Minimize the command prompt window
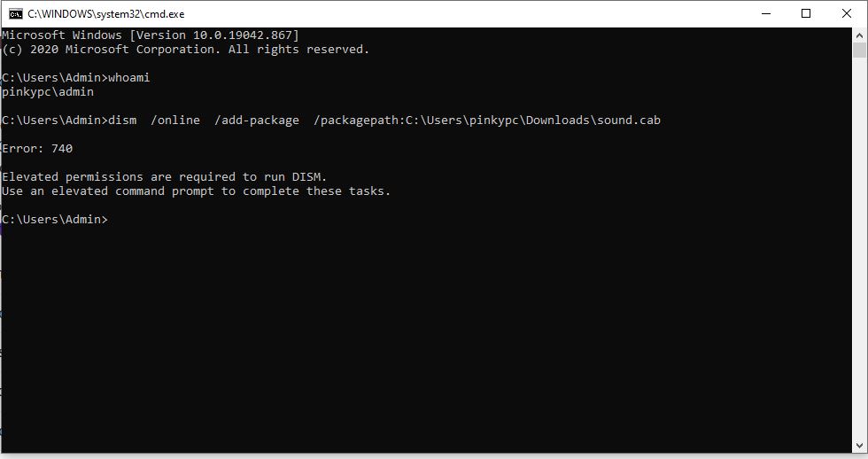Viewport: 868px width, 459px height. coord(766,14)
